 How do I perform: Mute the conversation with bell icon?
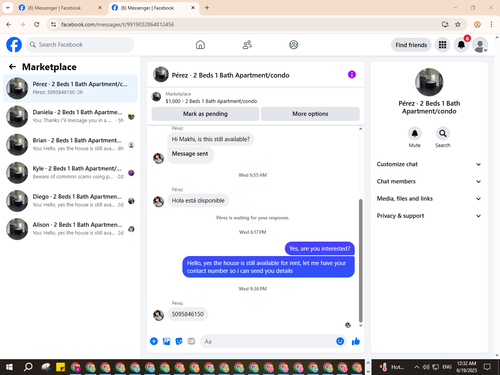pos(415,133)
